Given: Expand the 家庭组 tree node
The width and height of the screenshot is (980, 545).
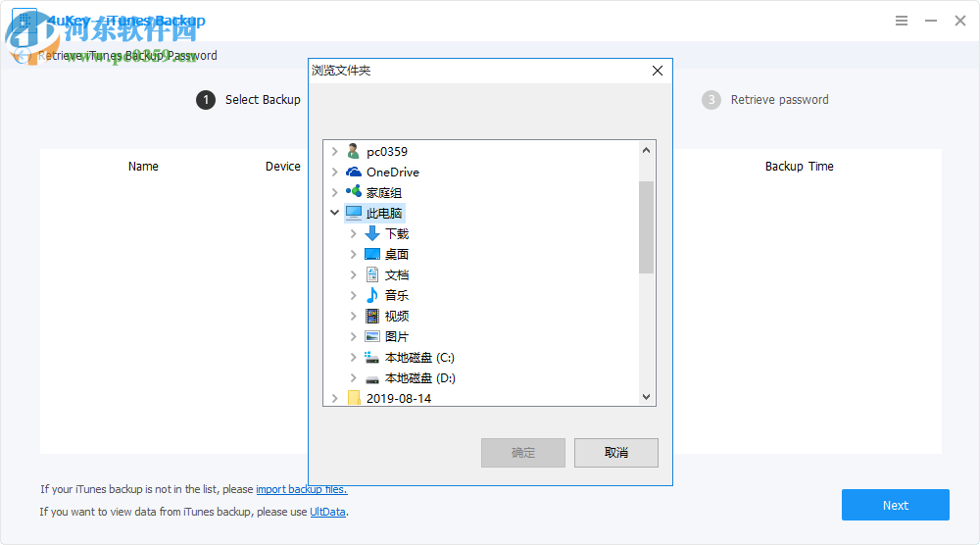Looking at the screenshot, I should pyautogui.click(x=334, y=192).
